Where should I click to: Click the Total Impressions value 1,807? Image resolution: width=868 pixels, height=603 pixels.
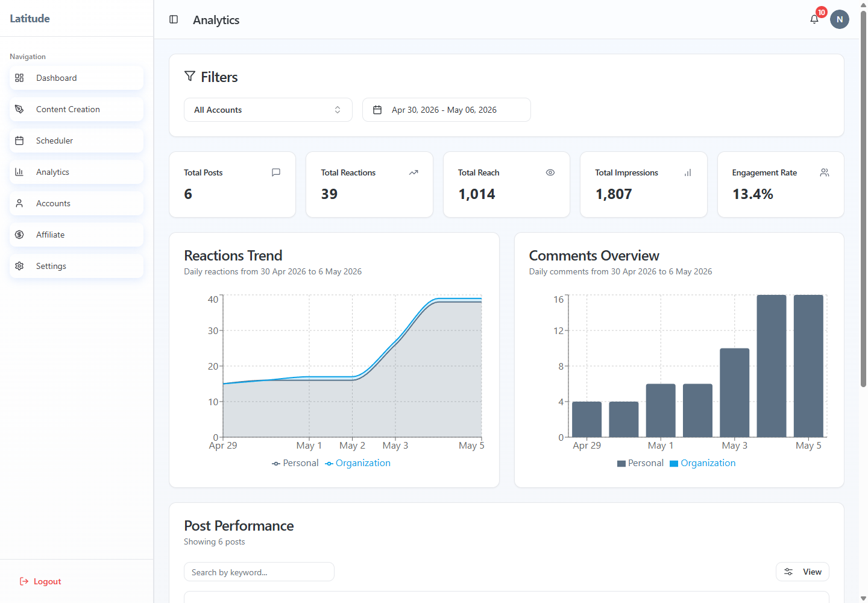tap(614, 194)
